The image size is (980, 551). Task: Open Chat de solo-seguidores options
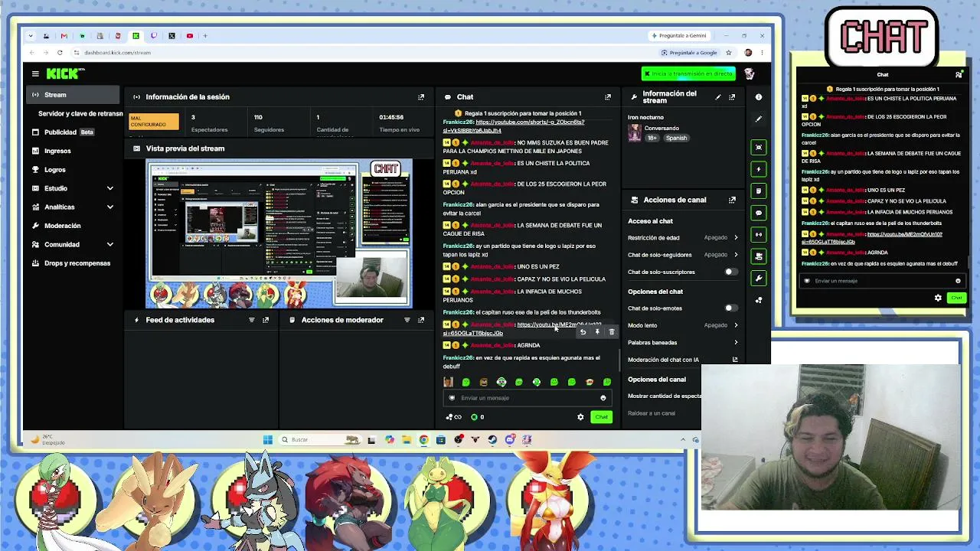pos(683,255)
